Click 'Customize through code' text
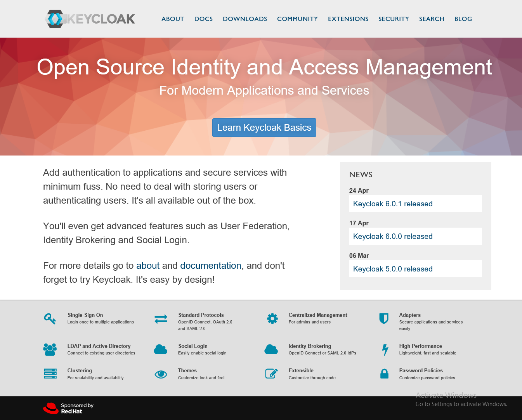The height and width of the screenshot is (420, 522). point(312,378)
